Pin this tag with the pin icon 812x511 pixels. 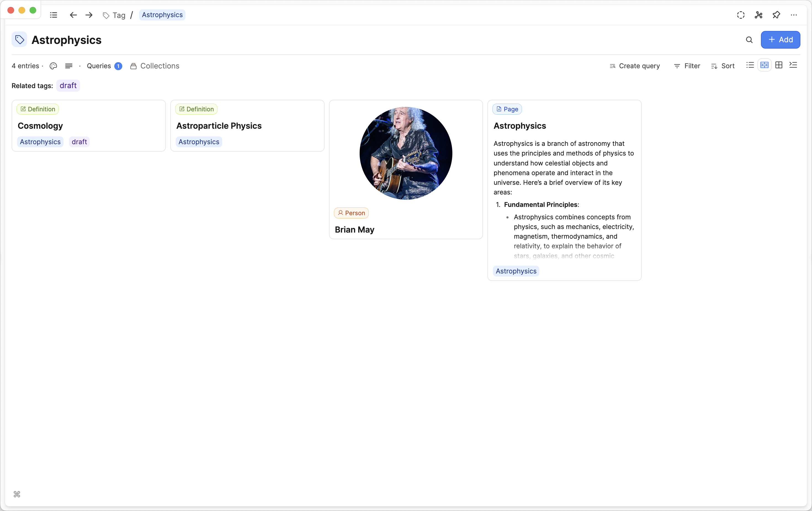coord(776,15)
